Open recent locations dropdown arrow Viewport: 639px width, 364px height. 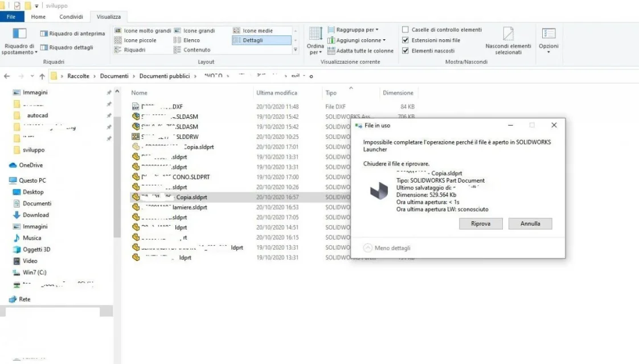[32, 76]
